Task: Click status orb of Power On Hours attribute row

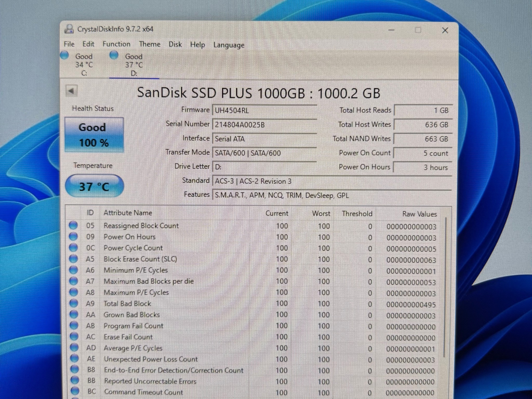Action: (73, 236)
